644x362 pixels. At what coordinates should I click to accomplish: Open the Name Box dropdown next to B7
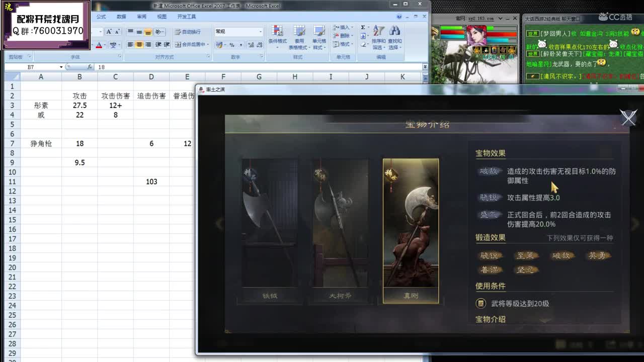pos(61,67)
